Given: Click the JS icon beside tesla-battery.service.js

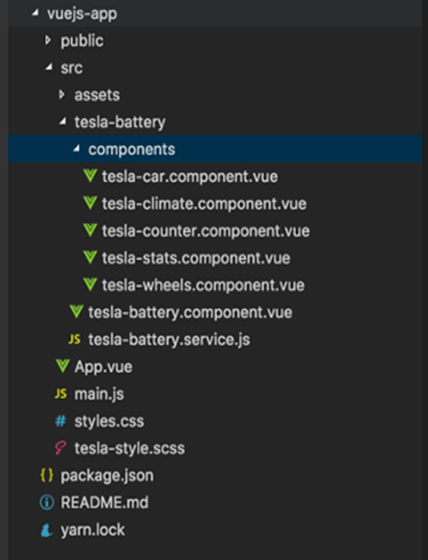Looking at the screenshot, I should pos(74,339).
